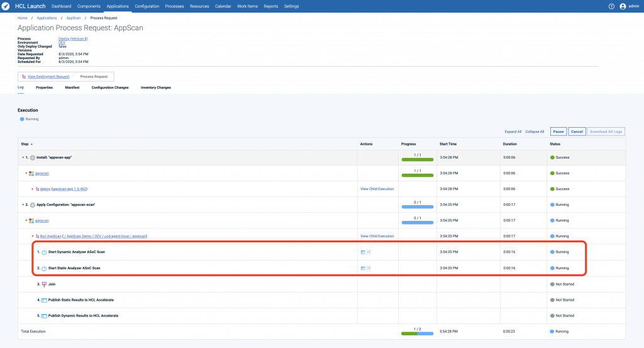Collapse appscan component under Apply Configuration
The width and height of the screenshot is (644, 348).
(x=26, y=221)
